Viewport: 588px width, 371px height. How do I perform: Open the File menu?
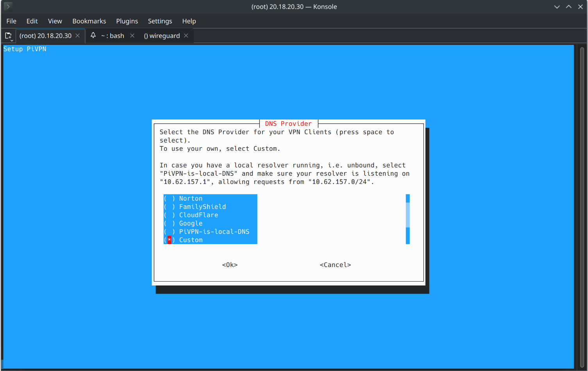(11, 21)
